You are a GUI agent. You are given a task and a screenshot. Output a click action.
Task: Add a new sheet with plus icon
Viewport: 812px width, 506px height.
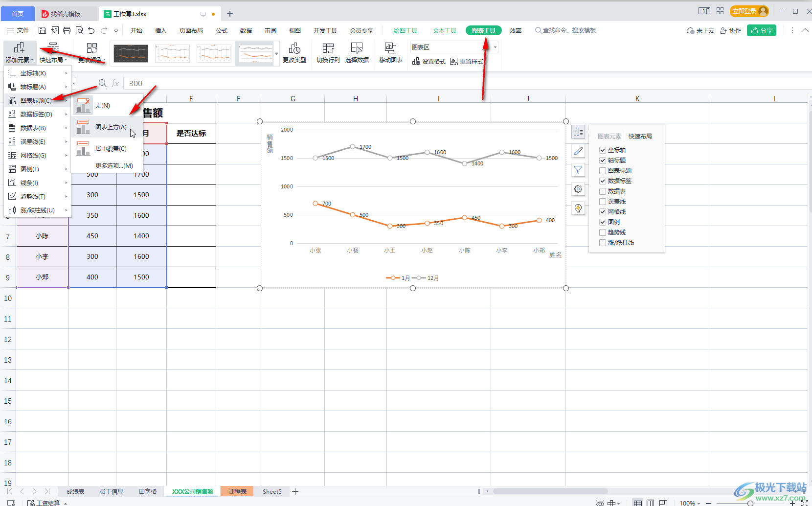click(295, 491)
